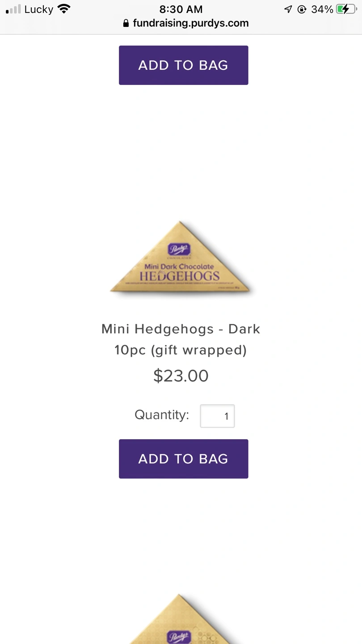Click the Quantity input field

pos(217,416)
